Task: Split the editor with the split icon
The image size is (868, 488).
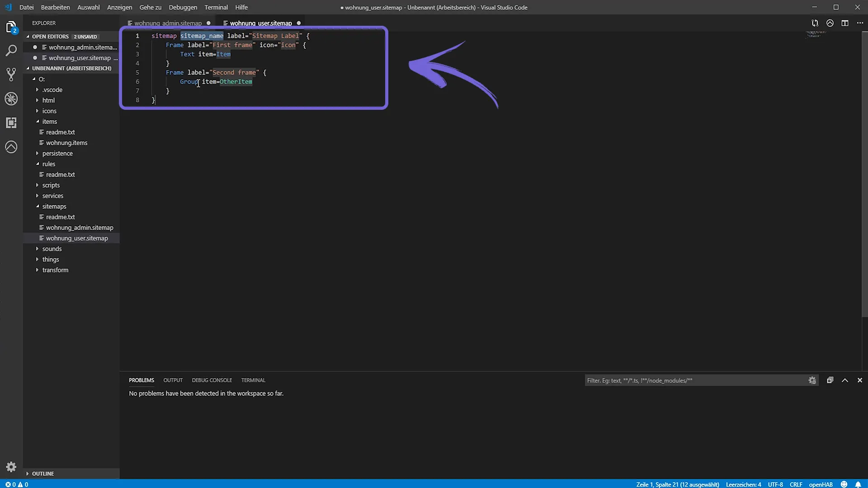Action: pos(844,23)
